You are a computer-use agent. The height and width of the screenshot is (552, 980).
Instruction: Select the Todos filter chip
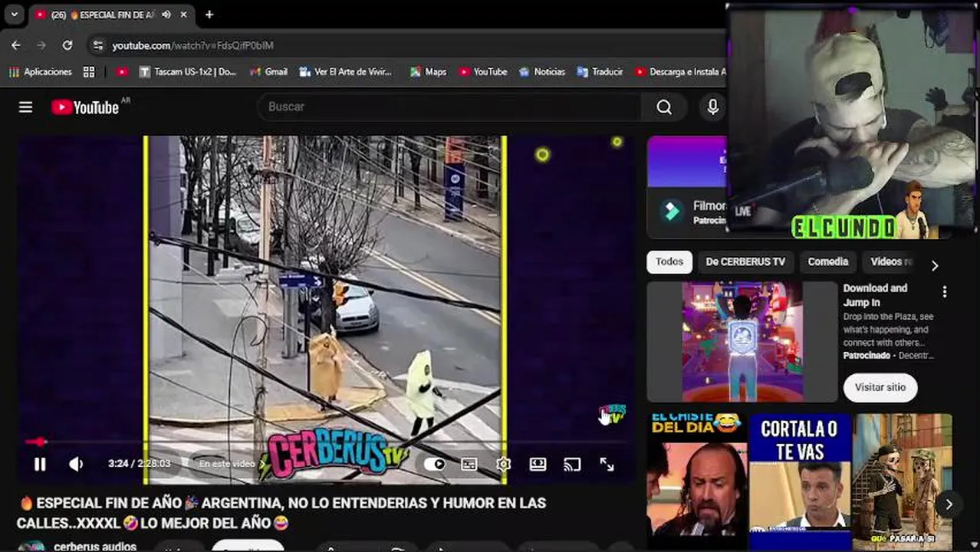click(x=669, y=262)
